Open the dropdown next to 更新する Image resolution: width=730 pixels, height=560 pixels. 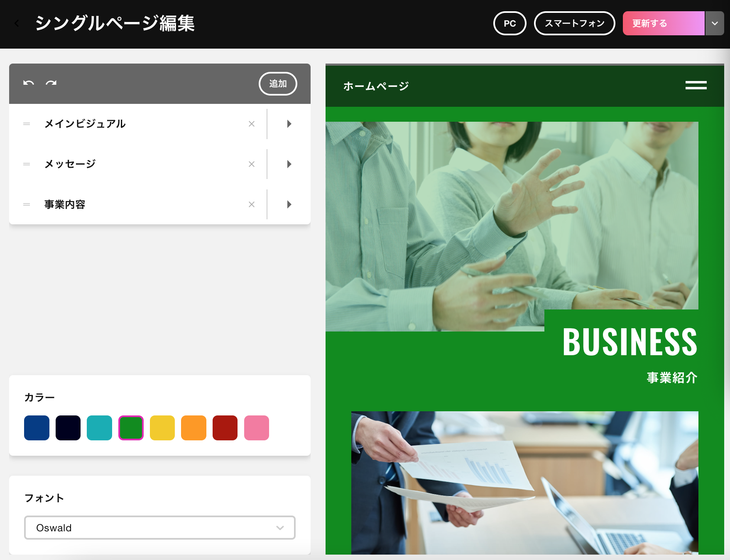(x=715, y=23)
